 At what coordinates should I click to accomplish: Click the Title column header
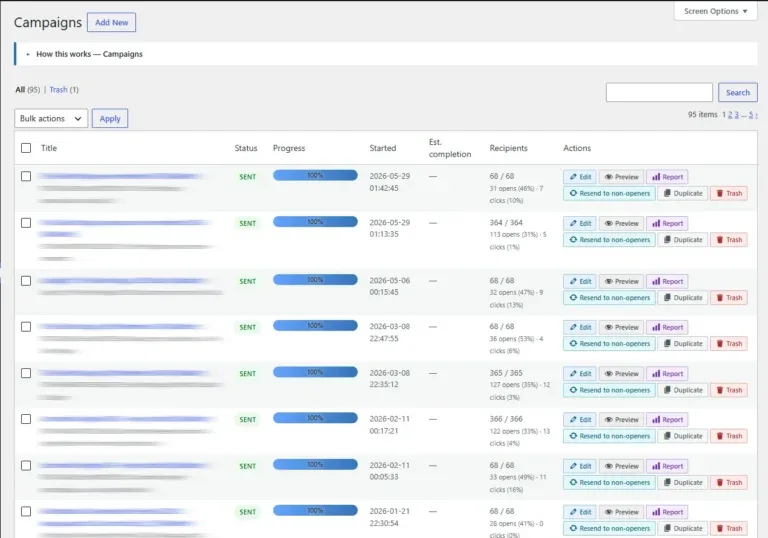pos(49,148)
